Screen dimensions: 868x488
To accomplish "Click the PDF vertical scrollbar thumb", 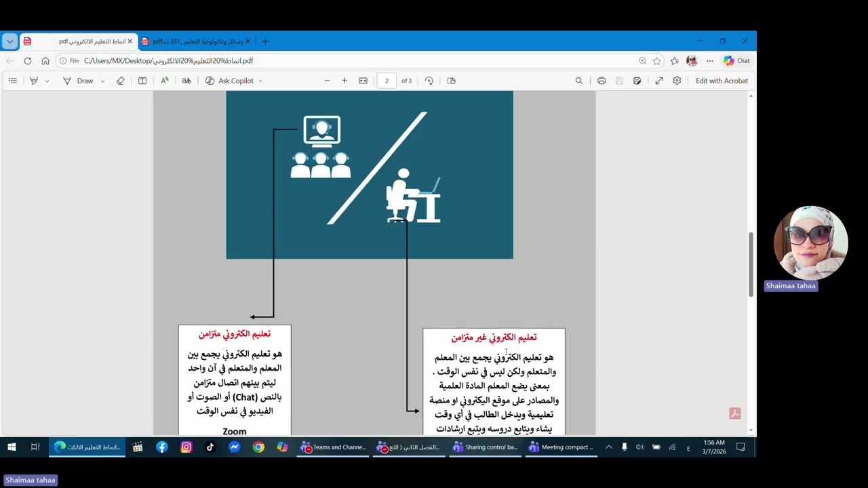I will (751, 264).
